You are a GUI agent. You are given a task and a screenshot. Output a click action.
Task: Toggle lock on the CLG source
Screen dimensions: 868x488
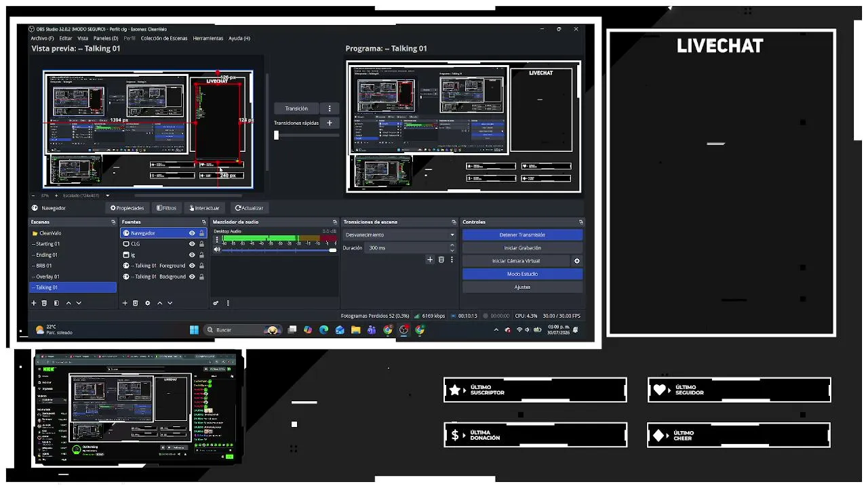pyautogui.click(x=201, y=244)
